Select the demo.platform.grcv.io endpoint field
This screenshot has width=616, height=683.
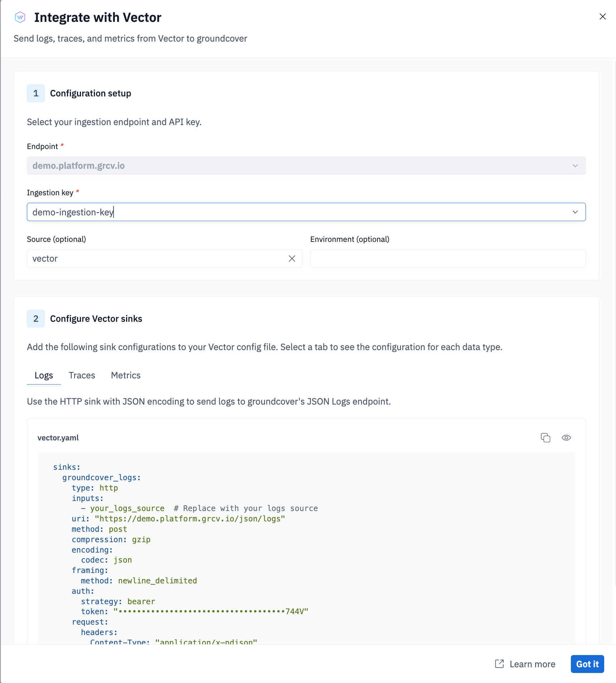point(287,166)
